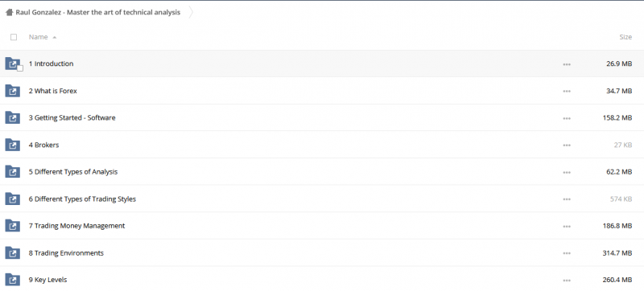The width and height of the screenshot is (644, 291).
Task: Click the 7 Trading Money Management folder icon
Action: (12, 226)
